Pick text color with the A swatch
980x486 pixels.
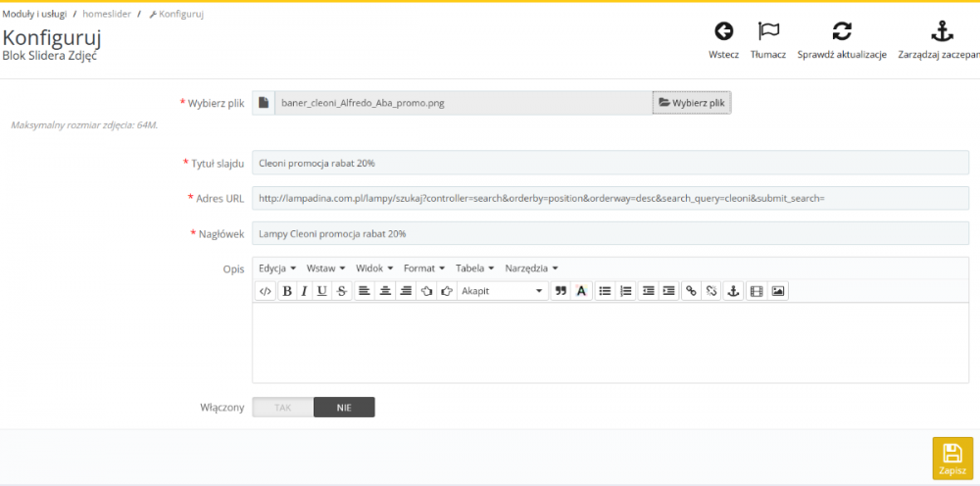click(x=582, y=291)
